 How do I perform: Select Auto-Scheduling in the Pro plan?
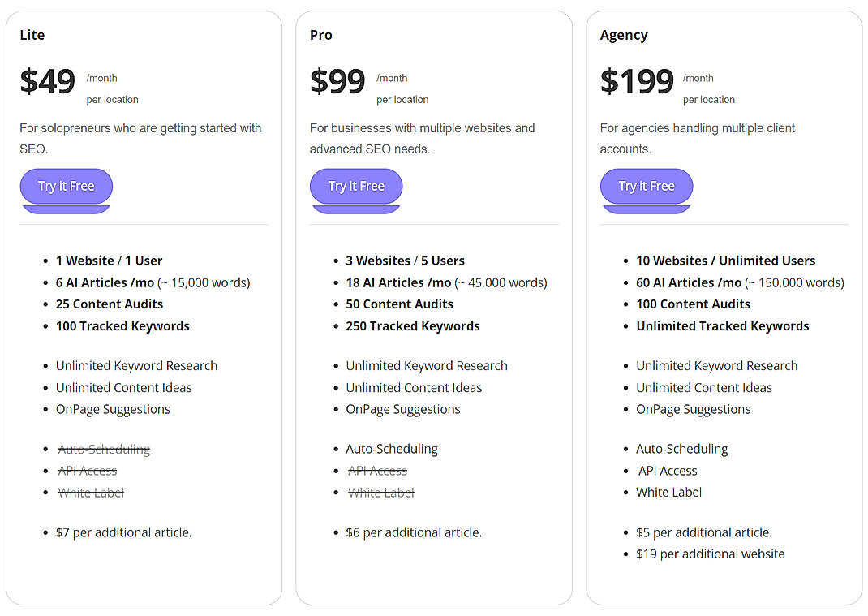point(392,449)
